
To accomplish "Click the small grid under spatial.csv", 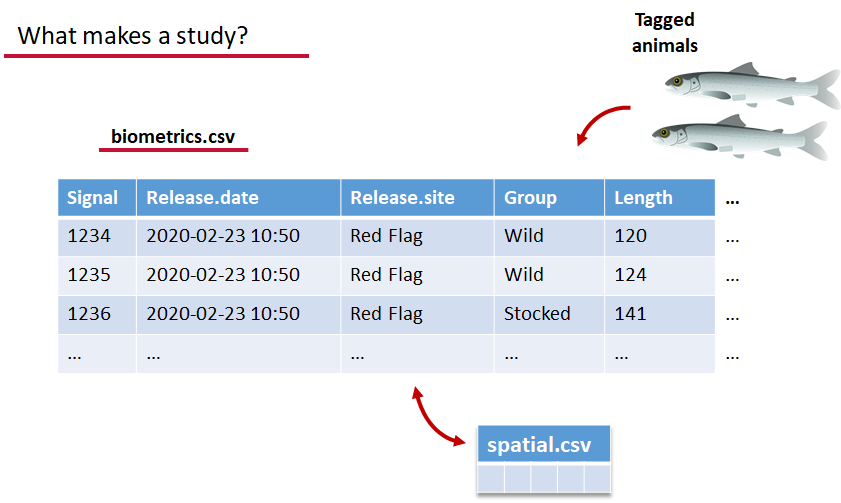I will 544,478.
